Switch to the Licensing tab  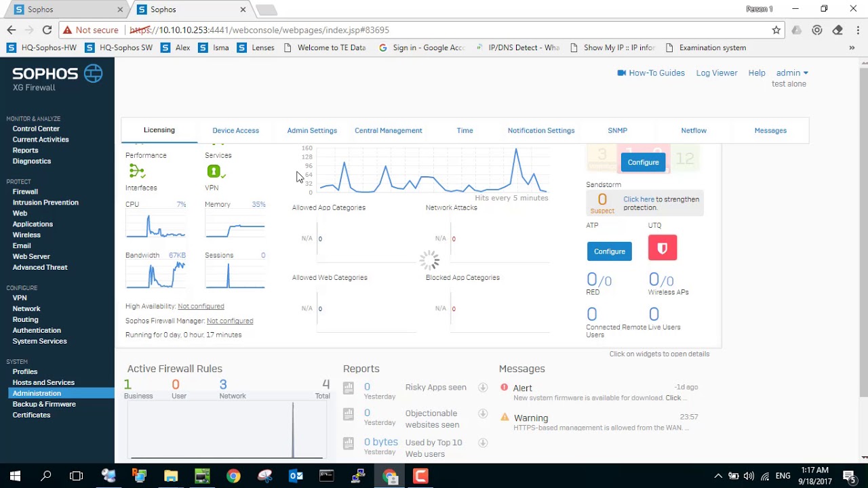159,130
